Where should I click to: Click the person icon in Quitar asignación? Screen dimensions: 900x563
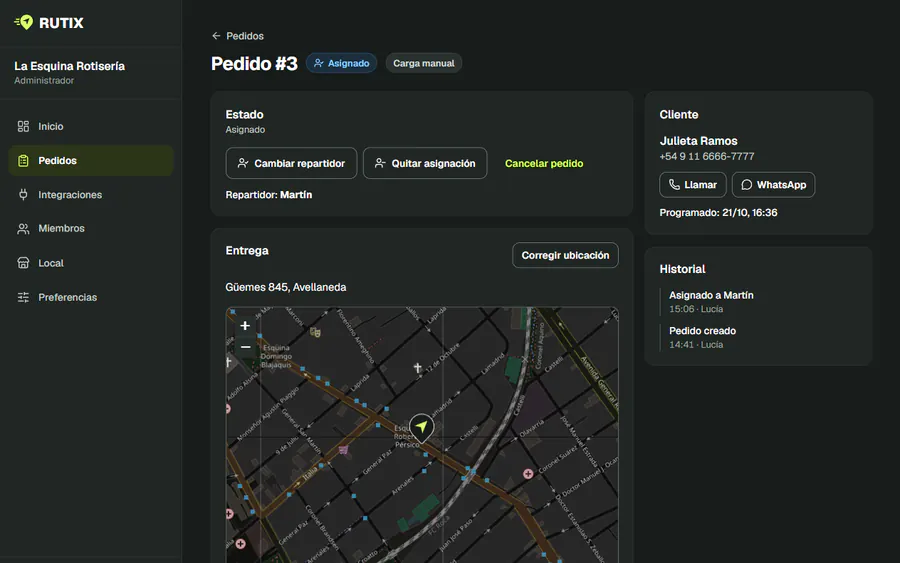[380, 164]
